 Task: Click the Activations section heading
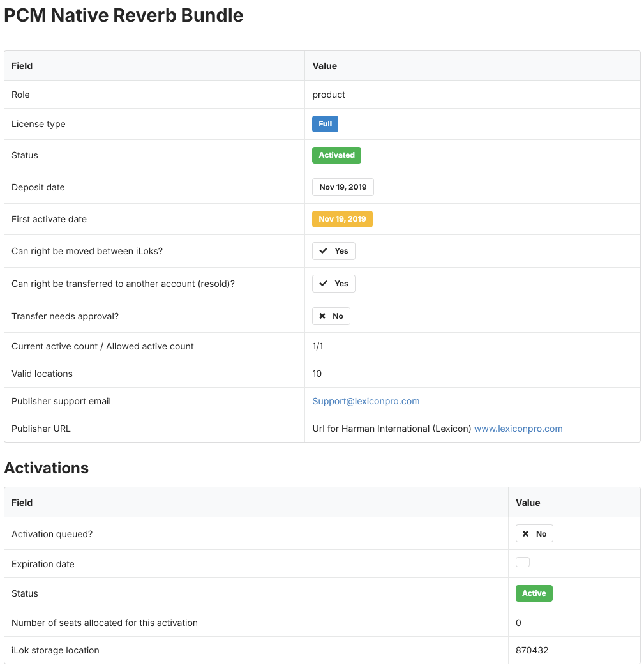(47, 468)
